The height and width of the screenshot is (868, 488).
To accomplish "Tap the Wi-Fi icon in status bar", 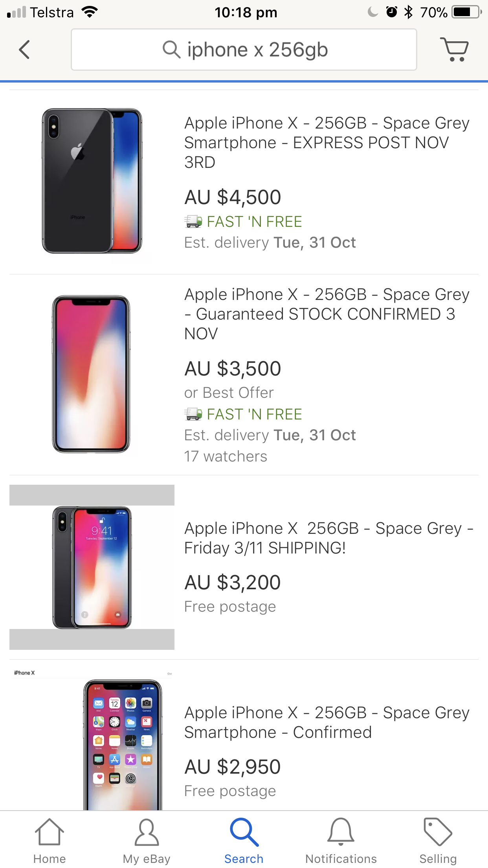I will click(x=90, y=12).
